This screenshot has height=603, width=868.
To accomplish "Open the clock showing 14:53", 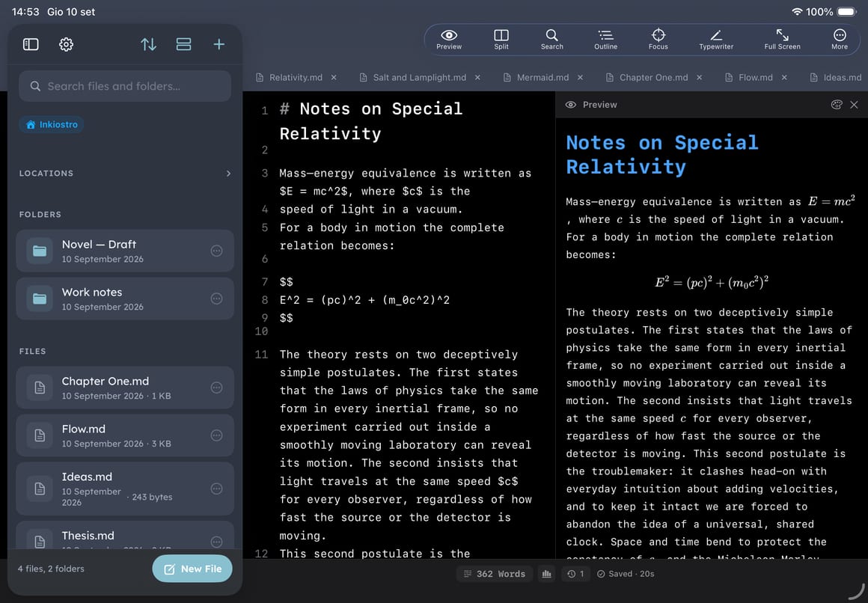I will tap(25, 12).
